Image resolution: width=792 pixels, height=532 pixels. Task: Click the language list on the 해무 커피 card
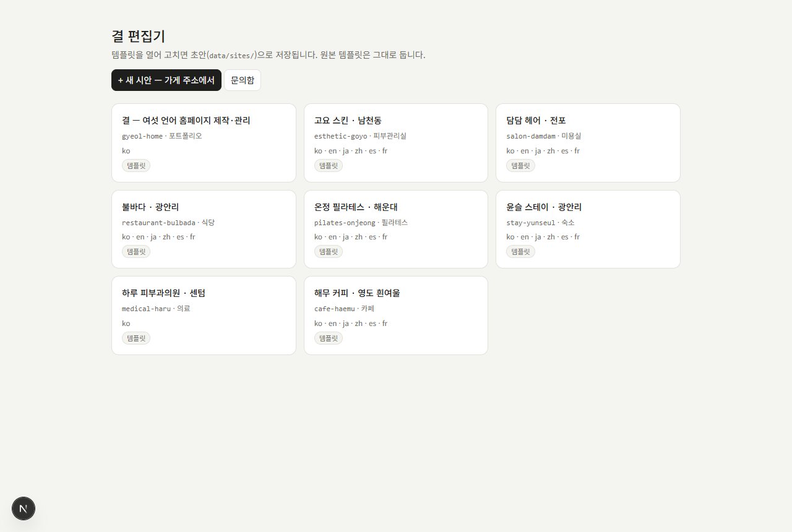pos(351,324)
